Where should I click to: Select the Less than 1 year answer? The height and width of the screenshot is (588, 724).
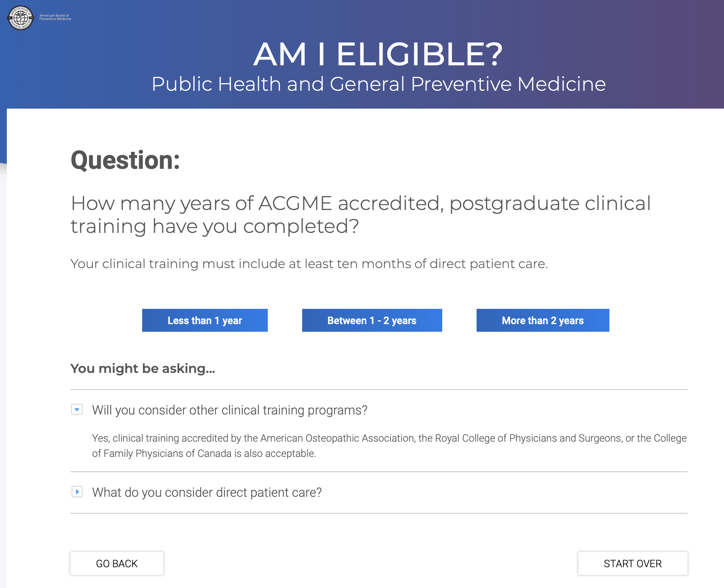(x=205, y=320)
